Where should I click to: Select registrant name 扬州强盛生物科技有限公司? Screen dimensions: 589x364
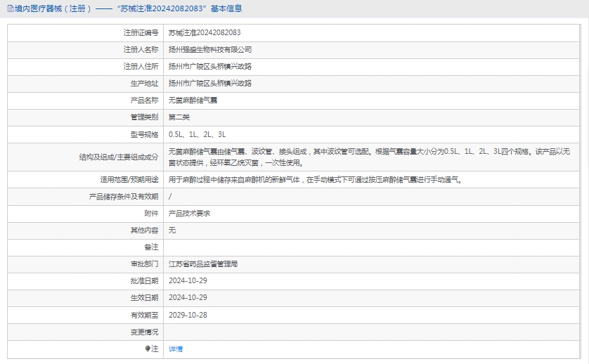209,50
